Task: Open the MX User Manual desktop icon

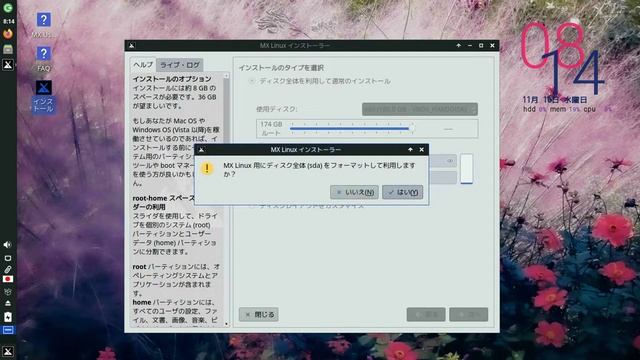Action: 43,24
